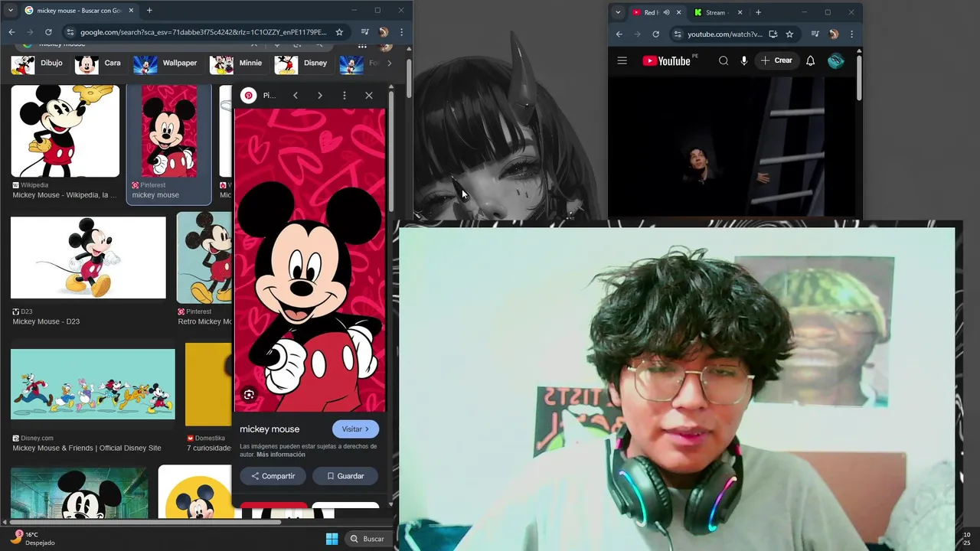Viewport: 980px width, 551px height.
Task: Click the YouTube Crear button
Action: (x=776, y=60)
